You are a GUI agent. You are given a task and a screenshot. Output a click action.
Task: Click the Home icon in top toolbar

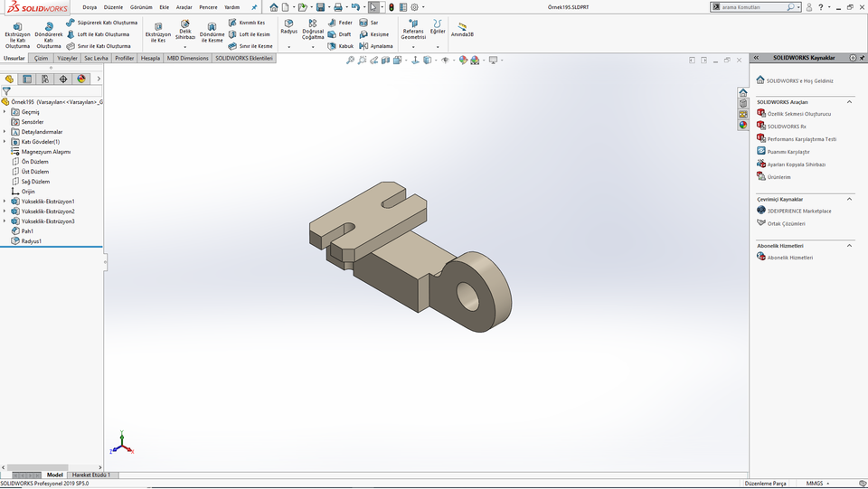273,7
